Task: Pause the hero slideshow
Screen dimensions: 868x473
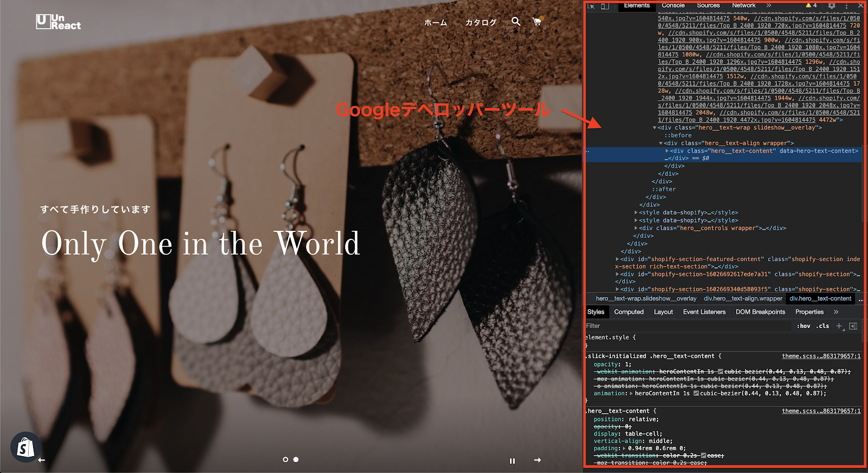Action: pyautogui.click(x=512, y=461)
